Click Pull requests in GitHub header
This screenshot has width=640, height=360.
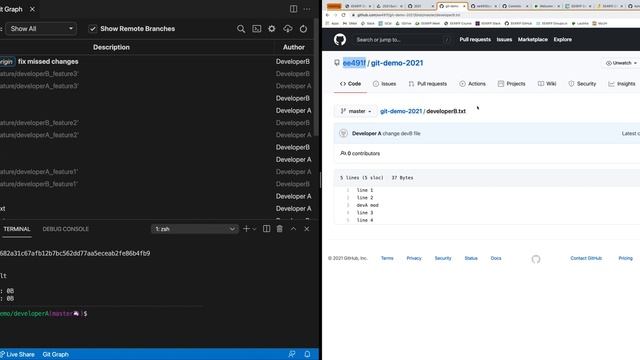475,40
